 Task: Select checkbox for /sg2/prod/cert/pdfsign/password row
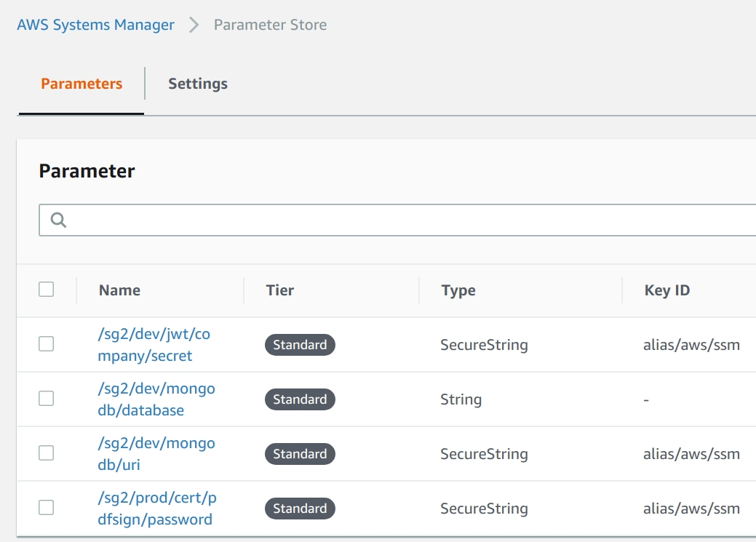click(47, 507)
